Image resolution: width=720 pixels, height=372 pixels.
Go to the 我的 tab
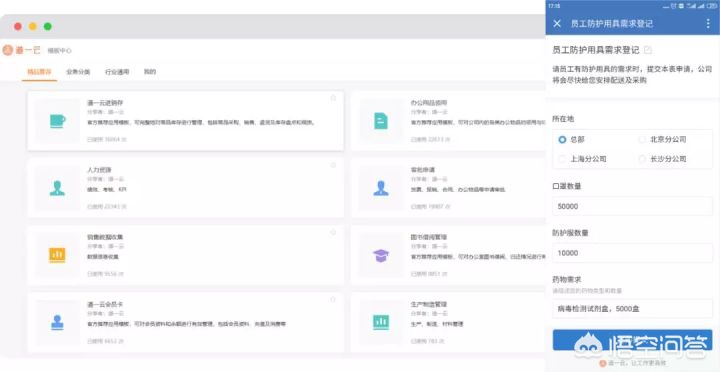(150, 72)
